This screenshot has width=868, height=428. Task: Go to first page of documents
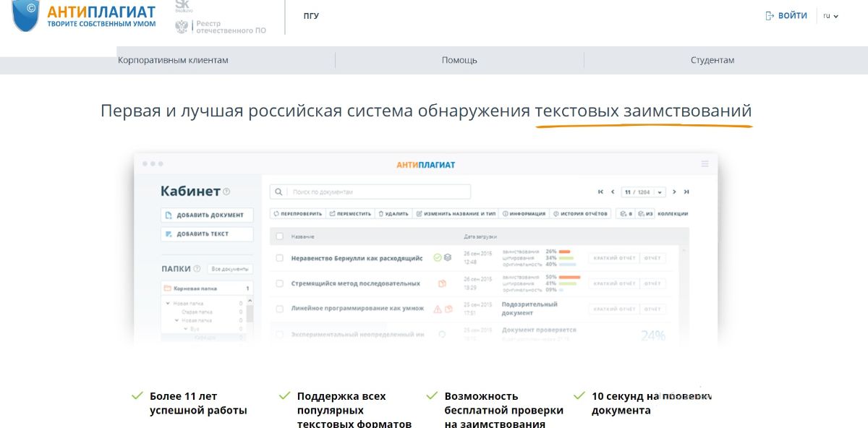pyautogui.click(x=600, y=192)
